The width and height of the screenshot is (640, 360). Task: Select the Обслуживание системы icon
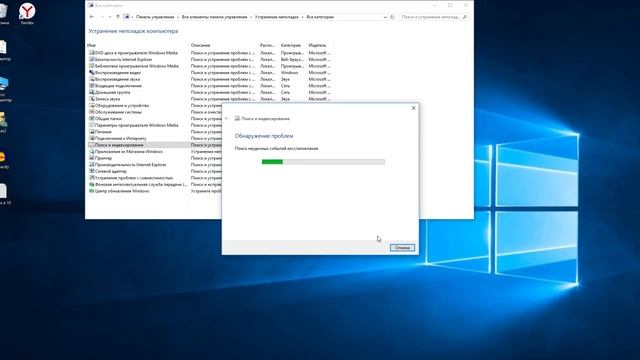click(91, 112)
